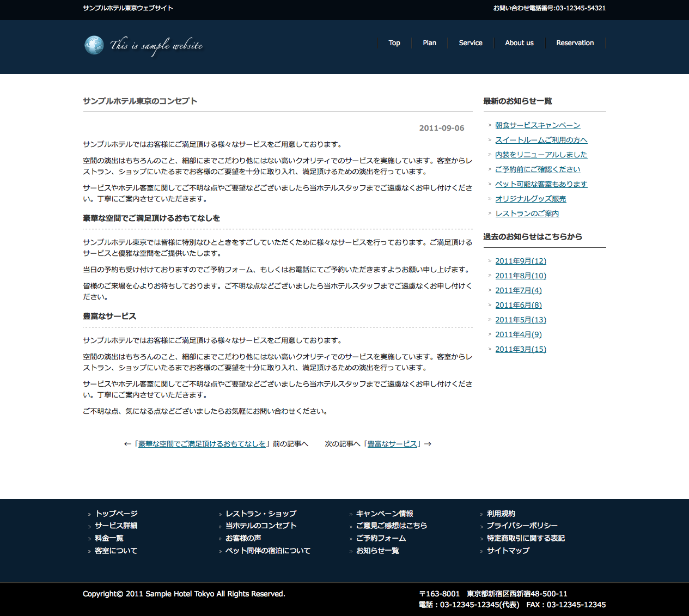Open the Reservation page from navigation
Image resolution: width=689 pixels, height=616 pixels.
pyautogui.click(x=575, y=43)
